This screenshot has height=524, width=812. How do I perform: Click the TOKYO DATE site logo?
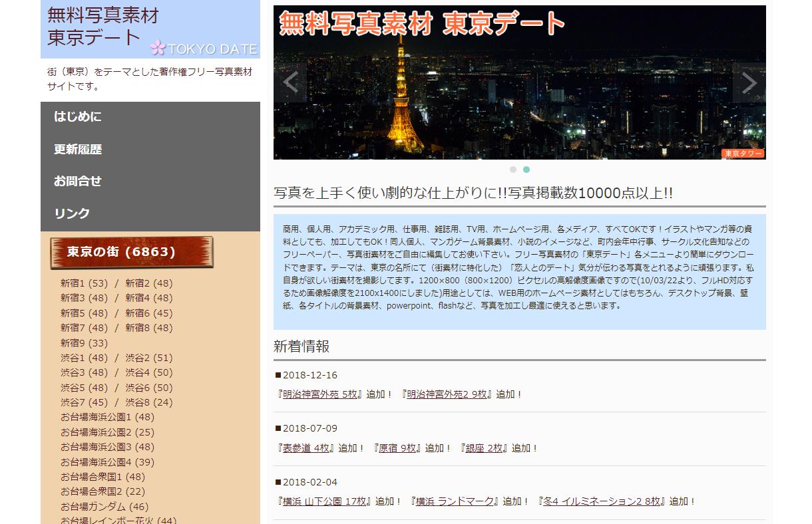[x=150, y=29]
